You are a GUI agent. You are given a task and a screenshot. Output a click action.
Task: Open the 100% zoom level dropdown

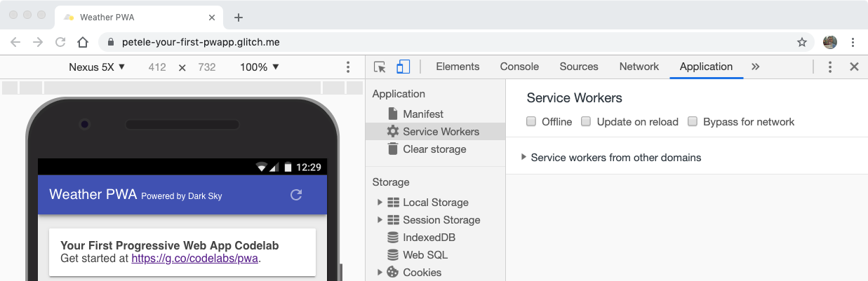point(260,67)
